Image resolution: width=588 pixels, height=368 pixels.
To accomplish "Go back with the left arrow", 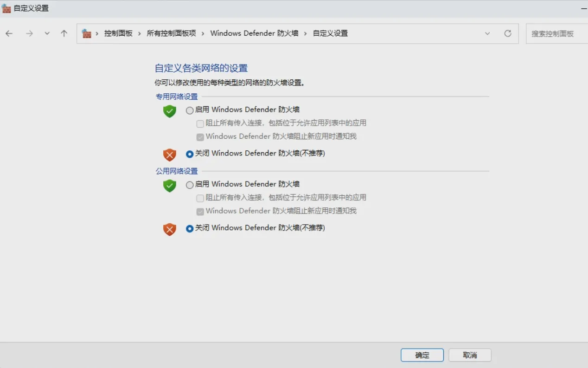I will [9, 33].
